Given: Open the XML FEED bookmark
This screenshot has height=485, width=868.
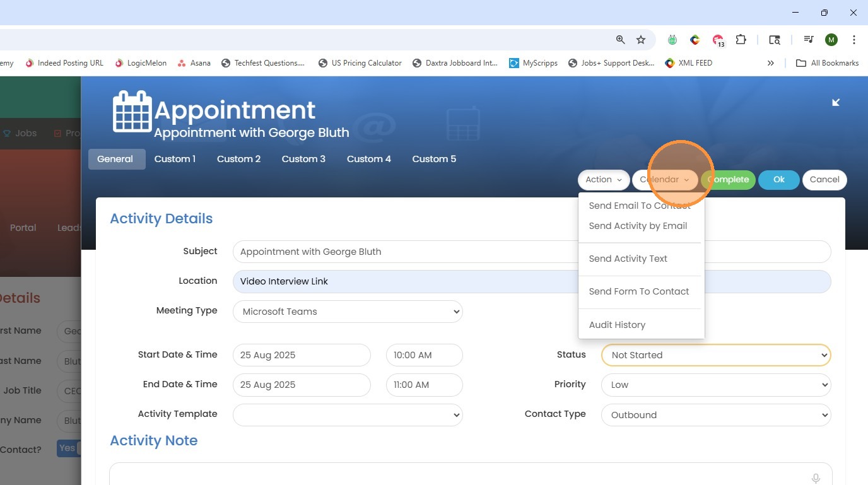Looking at the screenshot, I should [689, 63].
